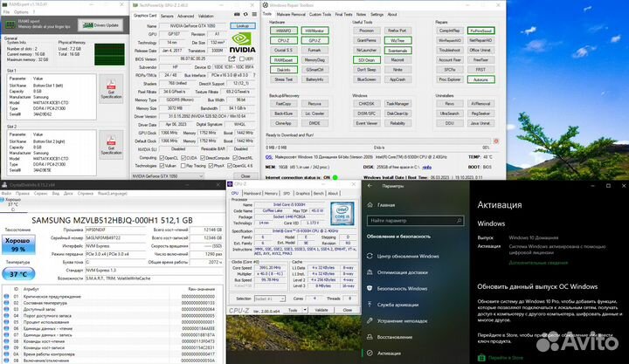The height and width of the screenshot is (364, 629).
Task: Click the Хорошо 99 % health status box
Action: click(18, 244)
